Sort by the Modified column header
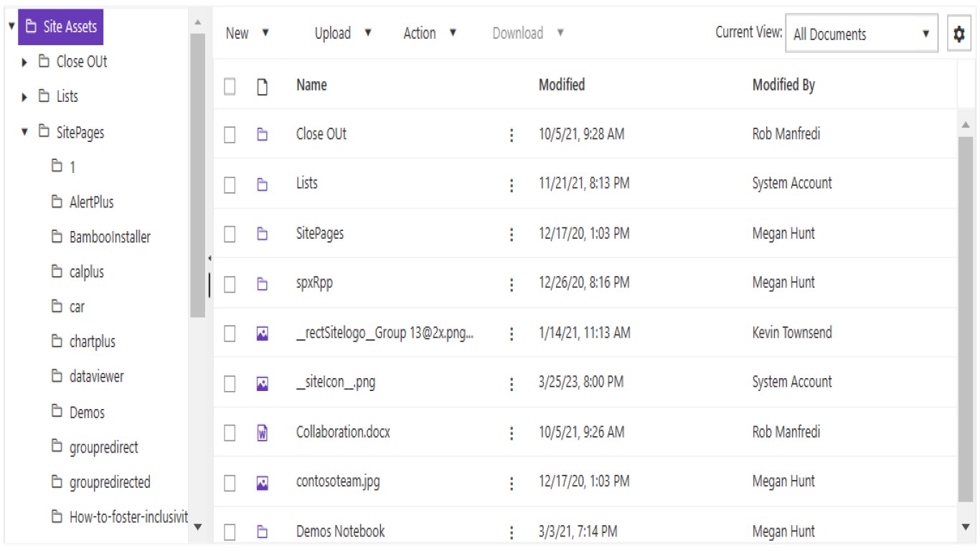The width and height of the screenshot is (980, 551). point(561,85)
